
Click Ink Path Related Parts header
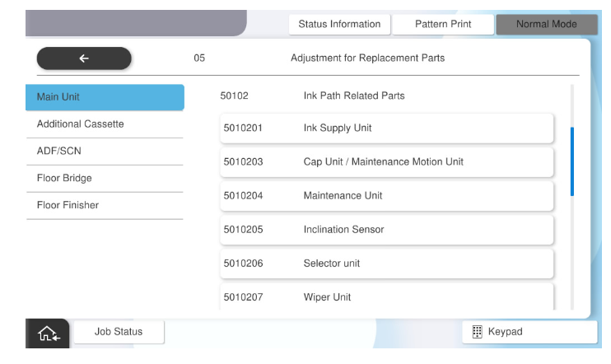coord(353,96)
